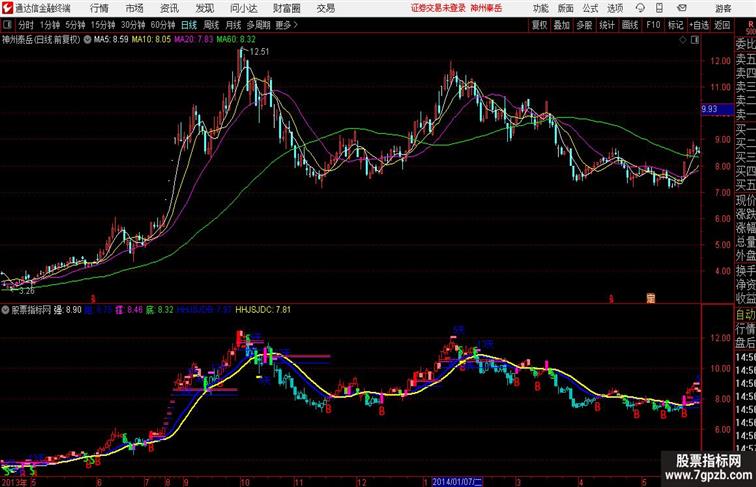Viewport: 756px width, 487px height.
Task: Toggle the left panel layout icon
Action: [7, 25]
